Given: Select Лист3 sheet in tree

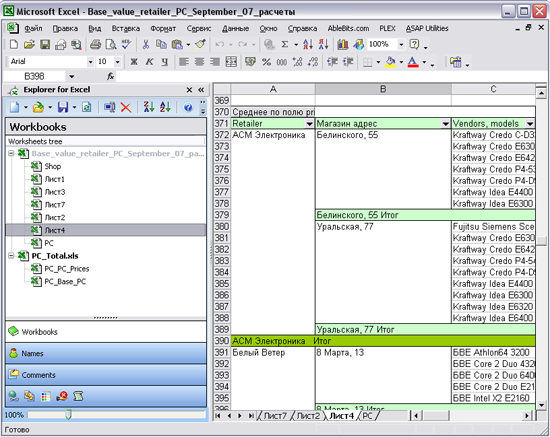Looking at the screenshot, I should 55,192.
